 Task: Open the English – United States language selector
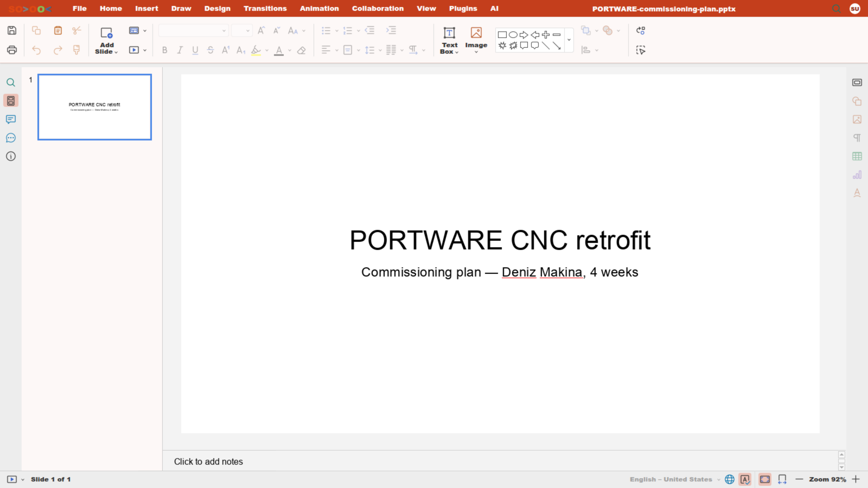click(x=675, y=479)
